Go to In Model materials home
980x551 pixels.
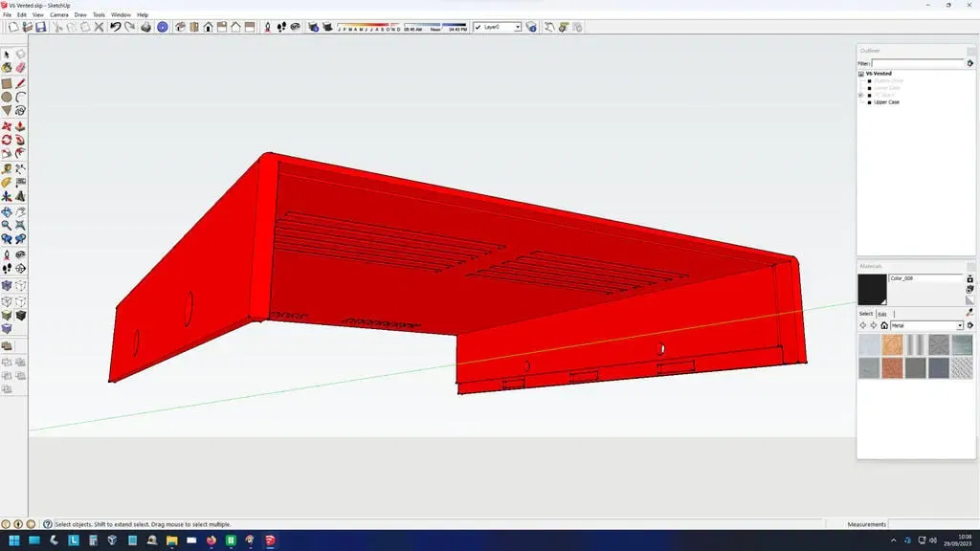(884, 325)
